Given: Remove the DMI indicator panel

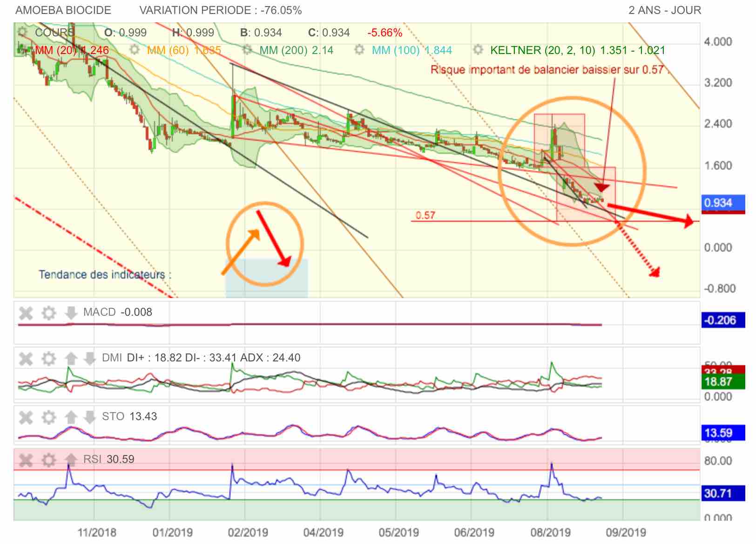Looking at the screenshot, I should (x=26, y=359).
